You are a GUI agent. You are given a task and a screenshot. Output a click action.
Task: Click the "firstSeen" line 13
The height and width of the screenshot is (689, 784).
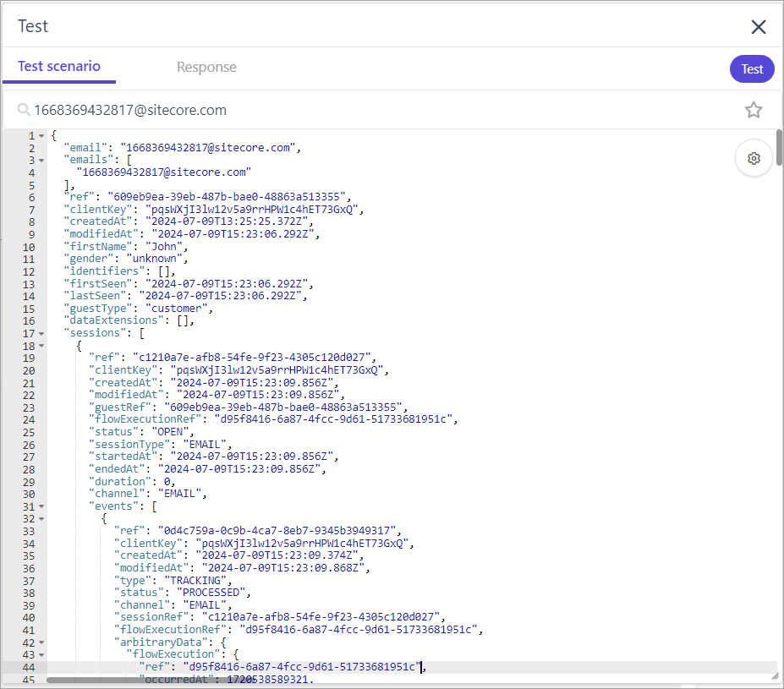coord(189,284)
